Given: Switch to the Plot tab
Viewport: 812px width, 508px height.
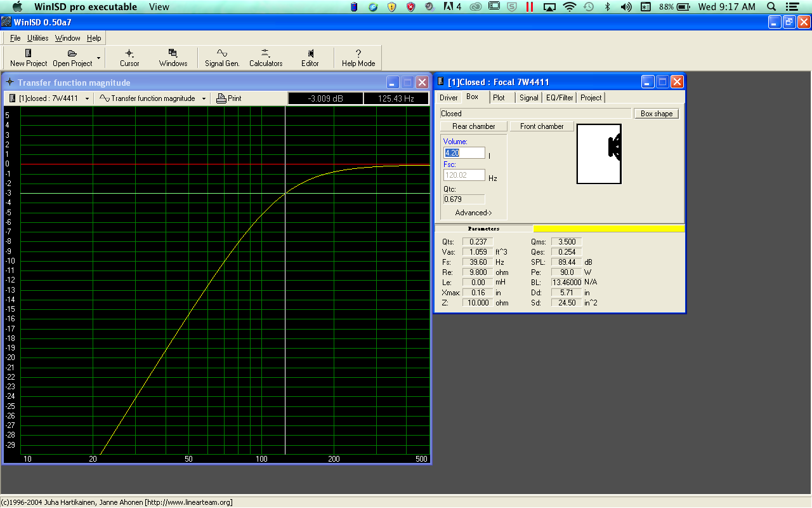Looking at the screenshot, I should pos(499,97).
